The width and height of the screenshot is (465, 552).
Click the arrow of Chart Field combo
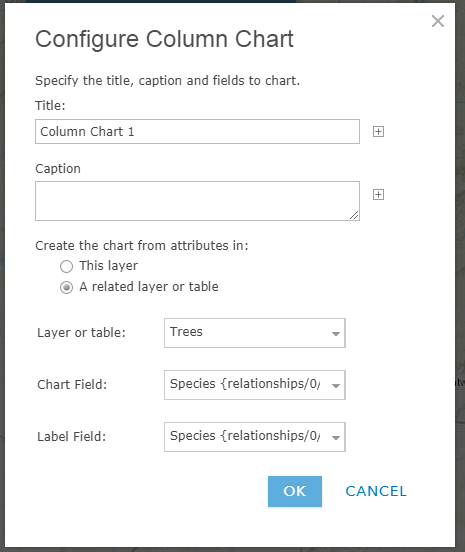[336, 385]
